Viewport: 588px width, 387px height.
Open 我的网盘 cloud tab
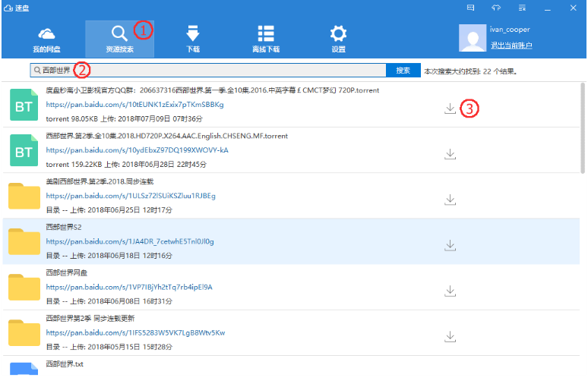46,39
